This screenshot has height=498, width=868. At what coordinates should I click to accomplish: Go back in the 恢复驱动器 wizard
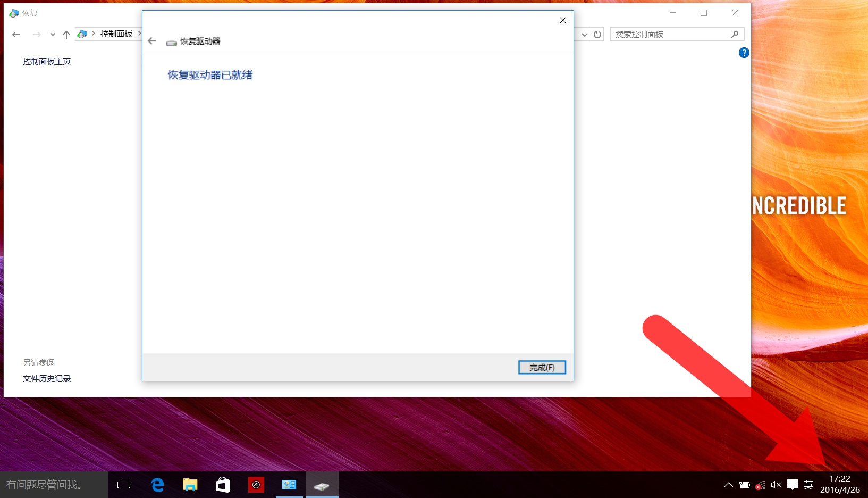click(151, 41)
